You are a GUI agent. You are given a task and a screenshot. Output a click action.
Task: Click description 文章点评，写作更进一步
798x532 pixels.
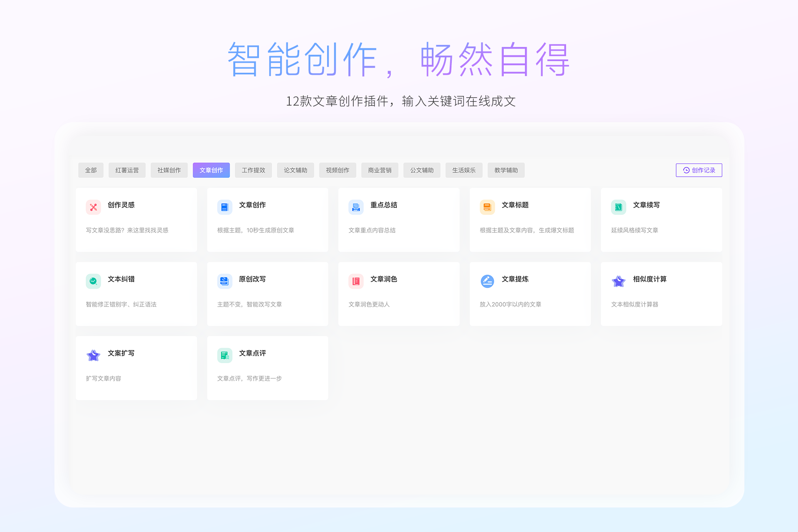[x=249, y=379]
